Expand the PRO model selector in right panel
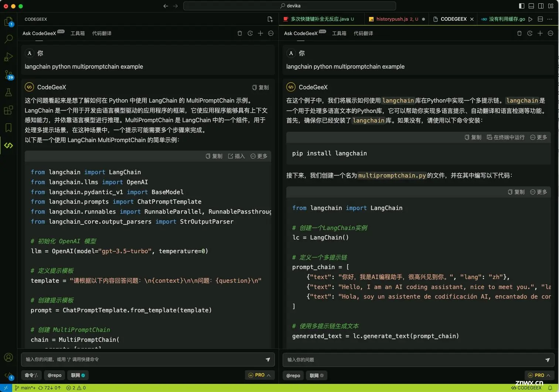 (539, 375)
